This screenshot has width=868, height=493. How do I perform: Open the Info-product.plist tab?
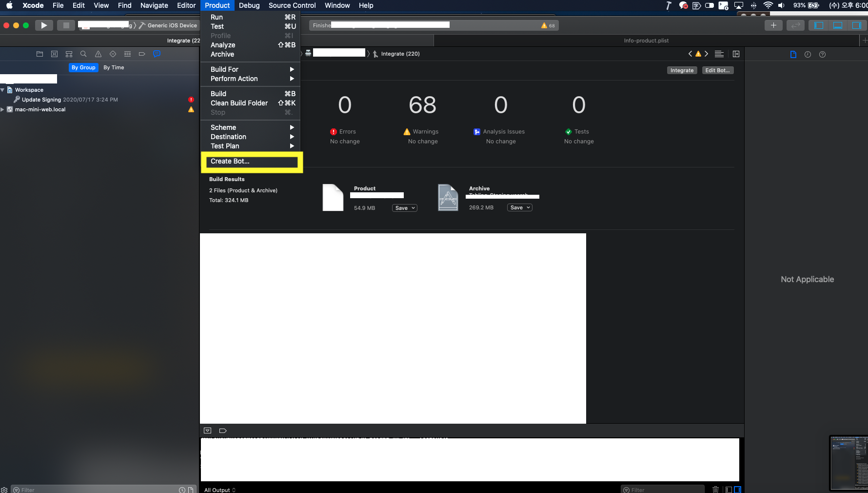pos(646,41)
